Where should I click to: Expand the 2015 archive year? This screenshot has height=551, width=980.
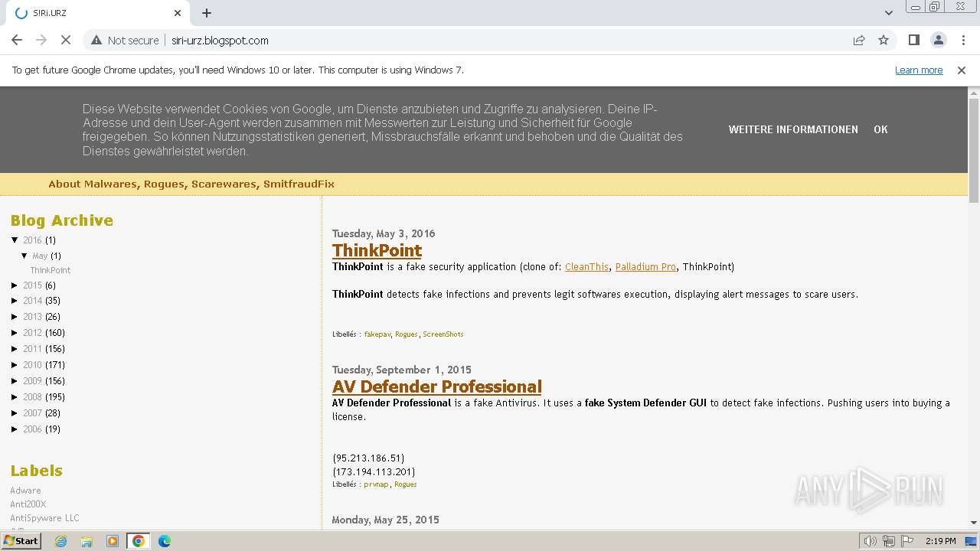point(15,285)
